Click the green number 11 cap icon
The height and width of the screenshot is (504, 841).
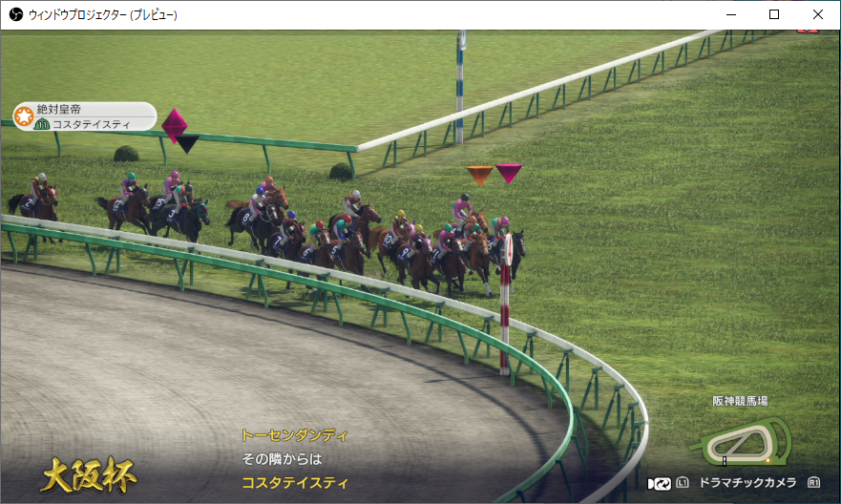click(x=42, y=124)
